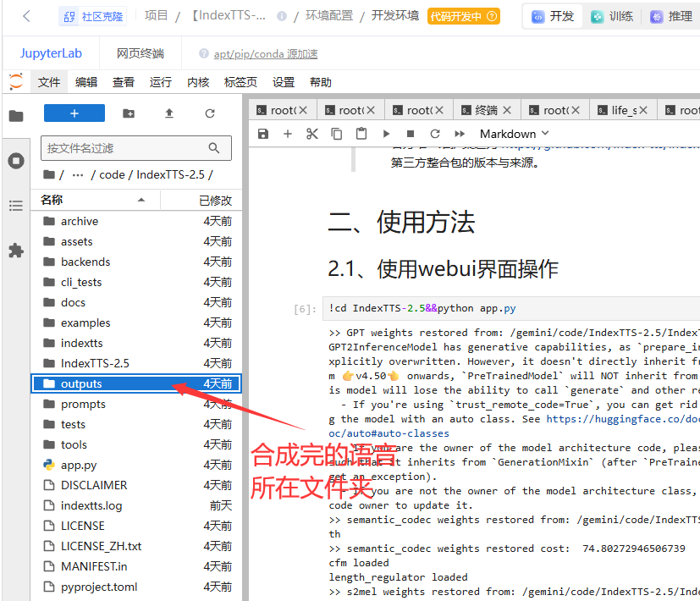Go to the code breadcrumb folder
The image size is (700, 601).
click(112, 174)
